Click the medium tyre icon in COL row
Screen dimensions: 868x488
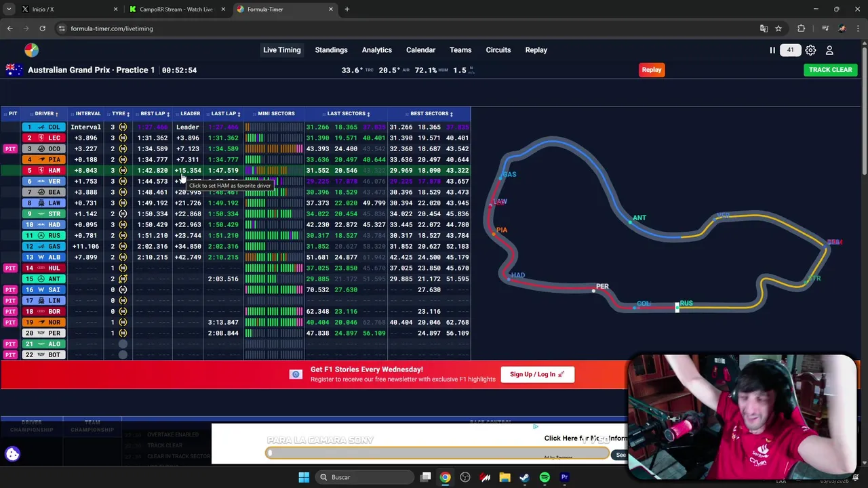pyautogui.click(x=123, y=127)
